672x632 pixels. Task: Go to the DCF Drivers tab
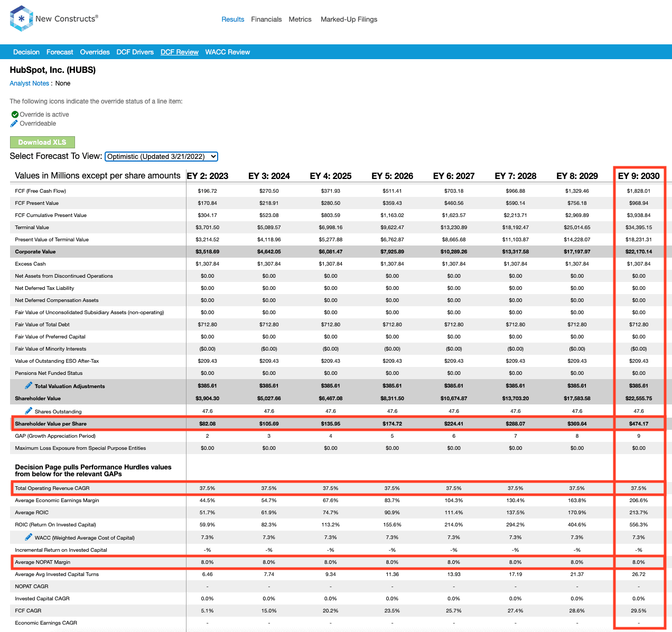(135, 52)
